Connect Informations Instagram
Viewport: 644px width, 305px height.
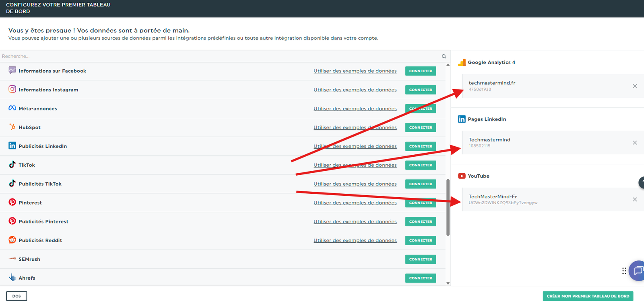(x=421, y=90)
